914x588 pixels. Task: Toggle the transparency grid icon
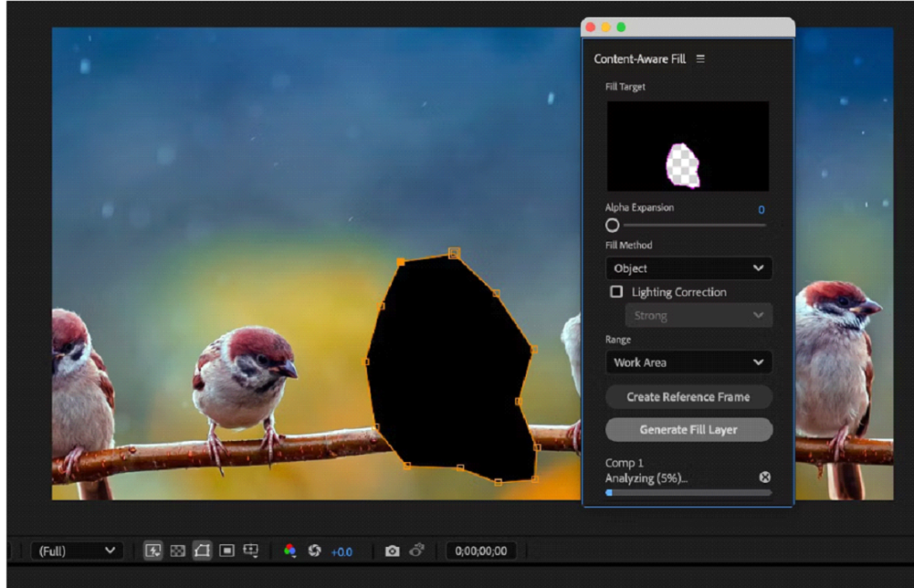coord(178,551)
